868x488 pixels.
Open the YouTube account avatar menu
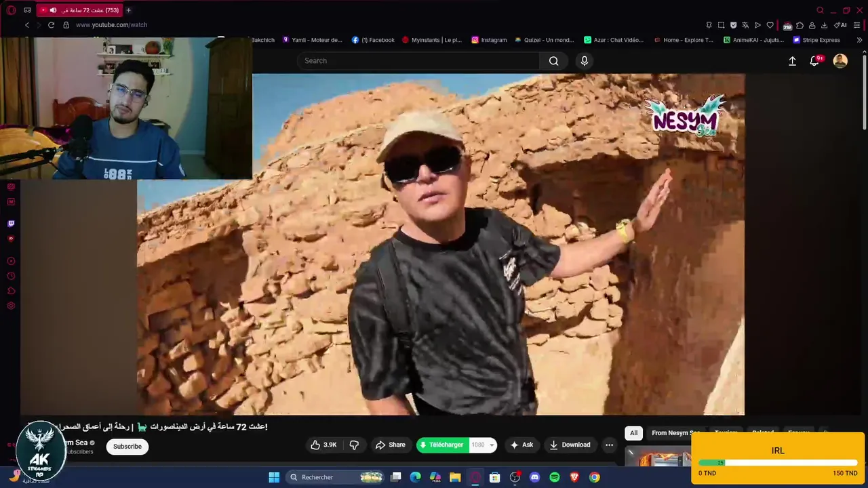click(840, 61)
